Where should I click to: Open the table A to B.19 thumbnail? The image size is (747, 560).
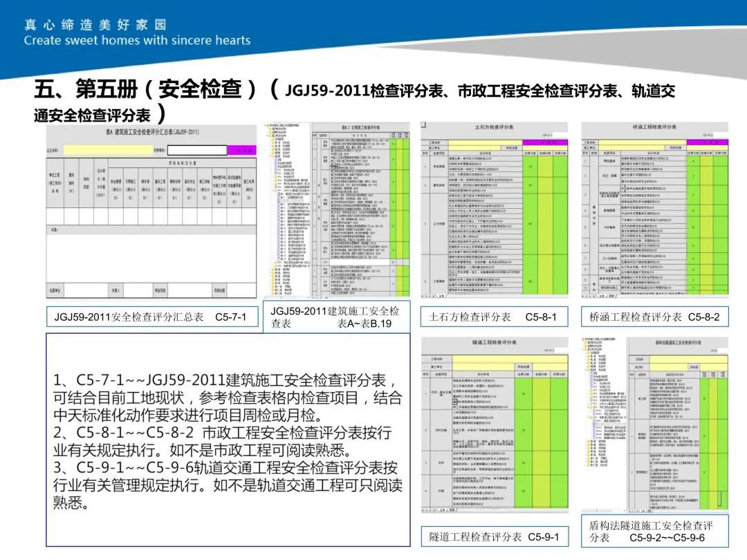(x=337, y=210)
